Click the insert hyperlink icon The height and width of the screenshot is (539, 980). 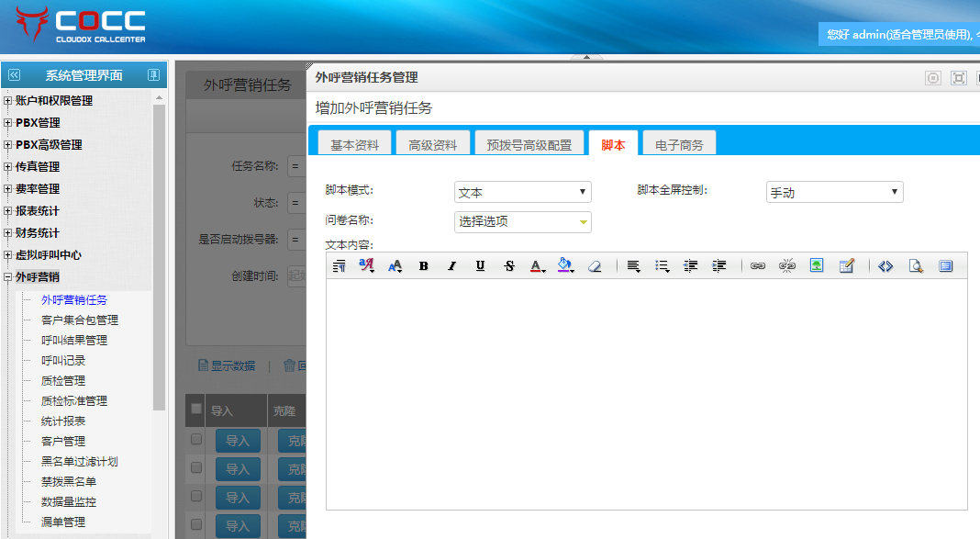pyautogui.click(x=757, y=266)
